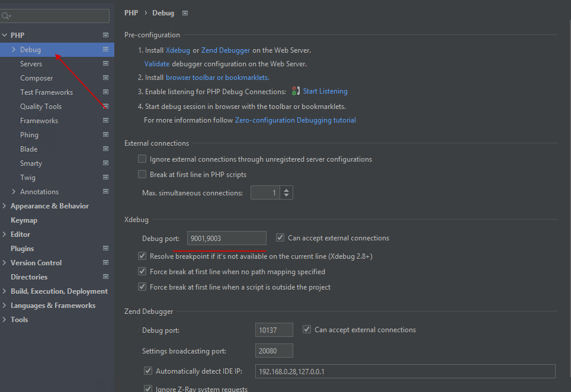This screenshot has width=571, height=392.
Task: Click project settings icon beside Servers
Action: [105, 64]
